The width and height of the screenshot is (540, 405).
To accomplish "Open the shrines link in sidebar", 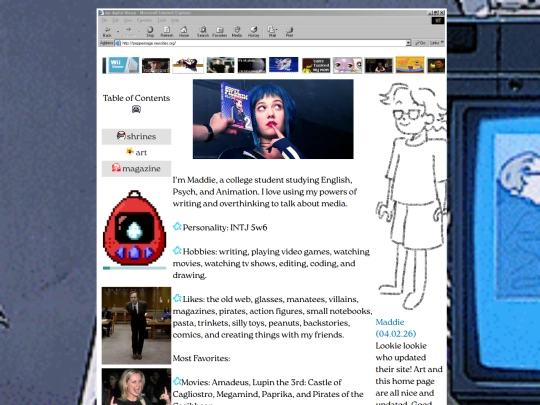I will point(136,136).
